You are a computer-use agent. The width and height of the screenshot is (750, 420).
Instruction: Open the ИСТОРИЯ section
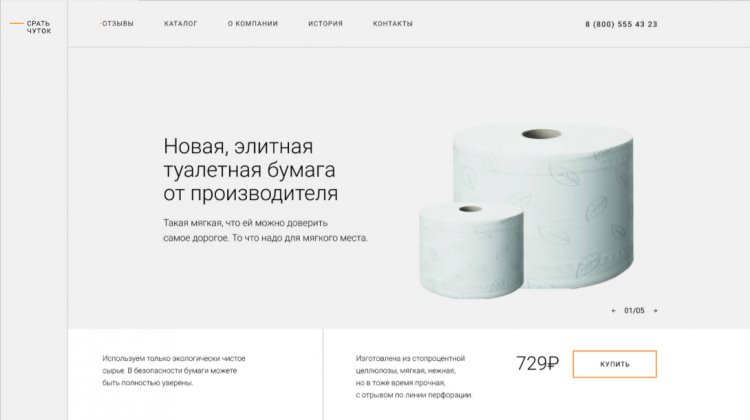325,23
